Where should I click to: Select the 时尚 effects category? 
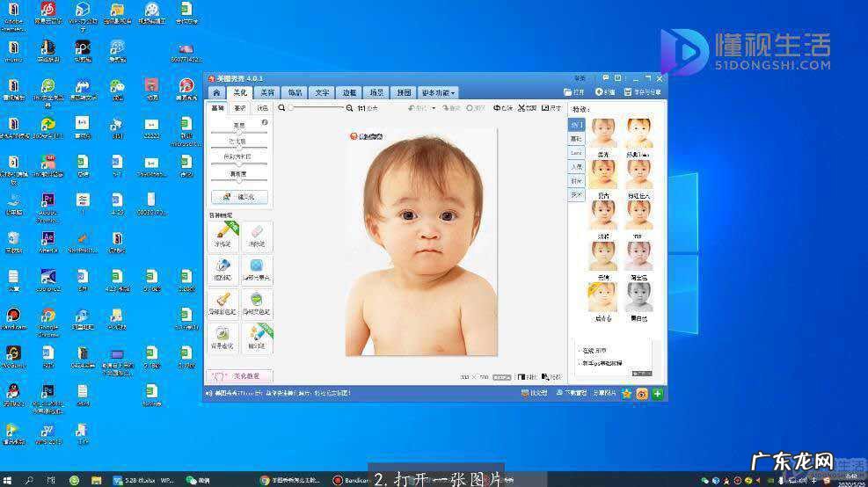coord(576,180)
